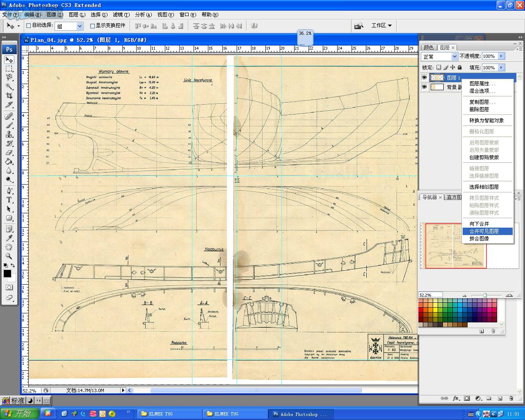
Task: Hide the 背景 副本 layer eye icon
Action: (424, 87)
